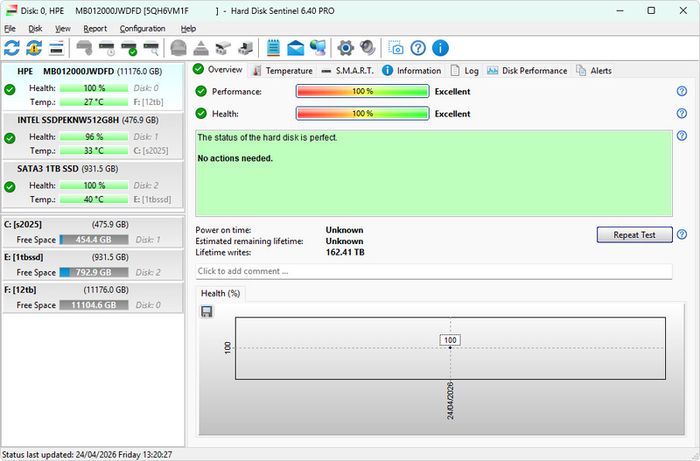700x461 pixels.
Task: Click the gray disk toolbar icon with small circle
Action: pos(84,48)
